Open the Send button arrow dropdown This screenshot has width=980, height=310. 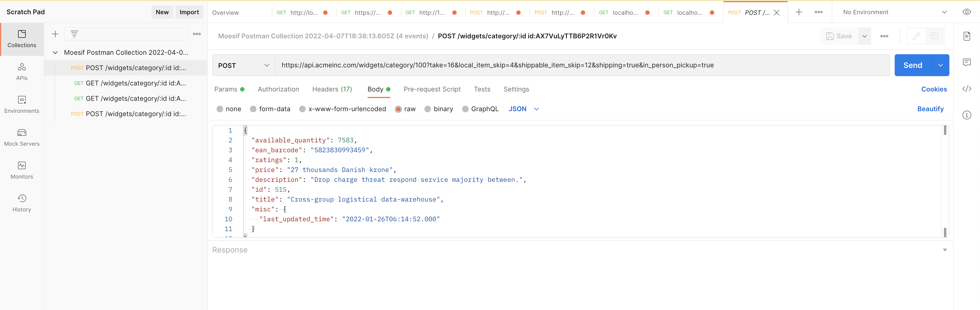pyautogui.click(x=940, y=65)
